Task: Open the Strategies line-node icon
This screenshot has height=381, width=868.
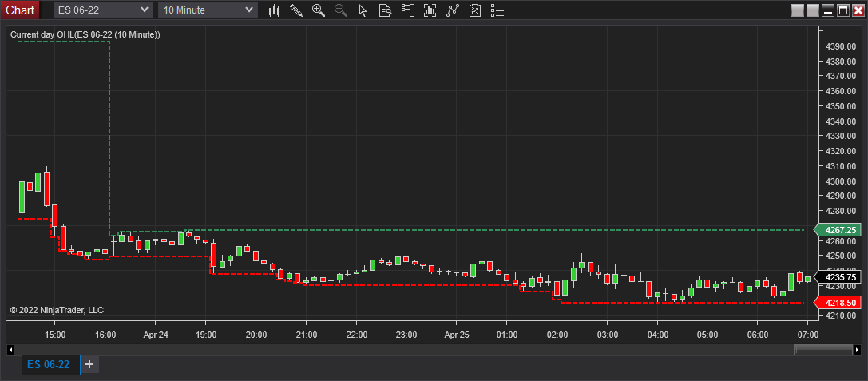Action: pyautogui.click(x=453, y=10)
